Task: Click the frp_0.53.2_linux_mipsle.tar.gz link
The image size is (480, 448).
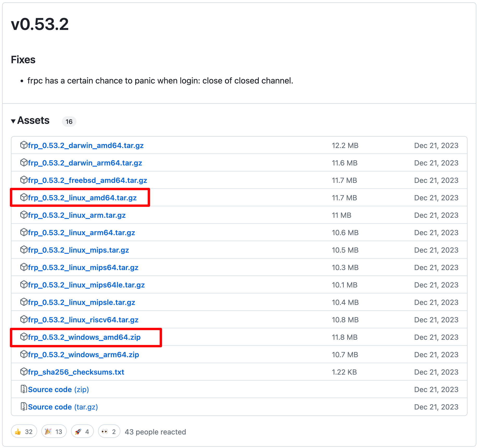Action: tap(81, 303)
